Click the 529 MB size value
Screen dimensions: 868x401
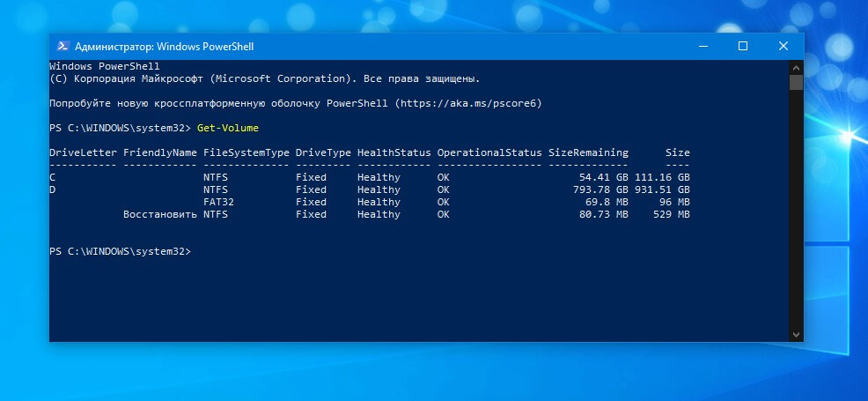click(x=672, y=214)
